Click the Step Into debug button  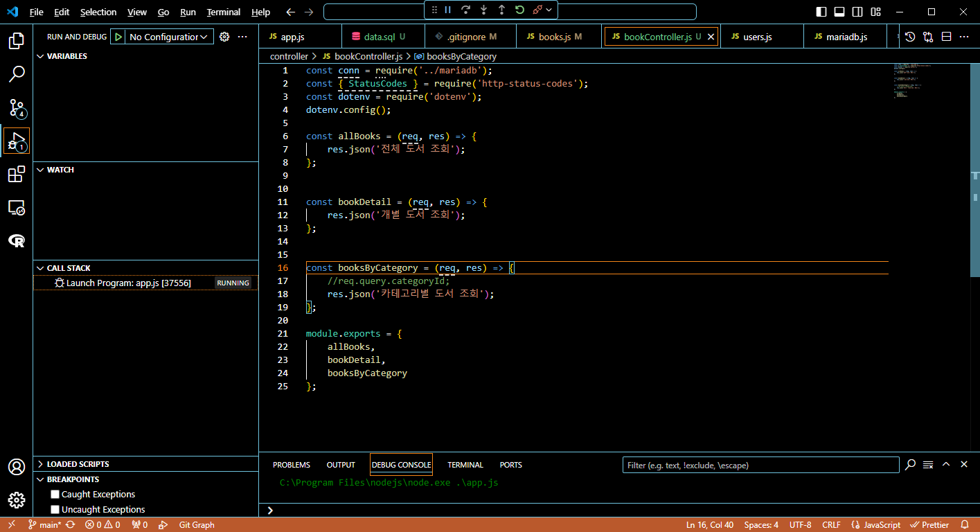pyautogui.click(x=483, y=10)
